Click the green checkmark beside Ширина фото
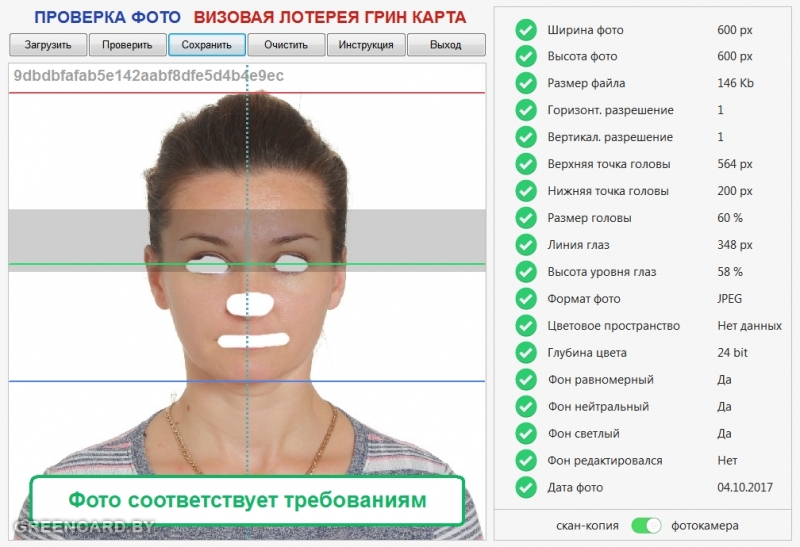The width and height of the screenshot is (800, 547). (x=526, y=30)
